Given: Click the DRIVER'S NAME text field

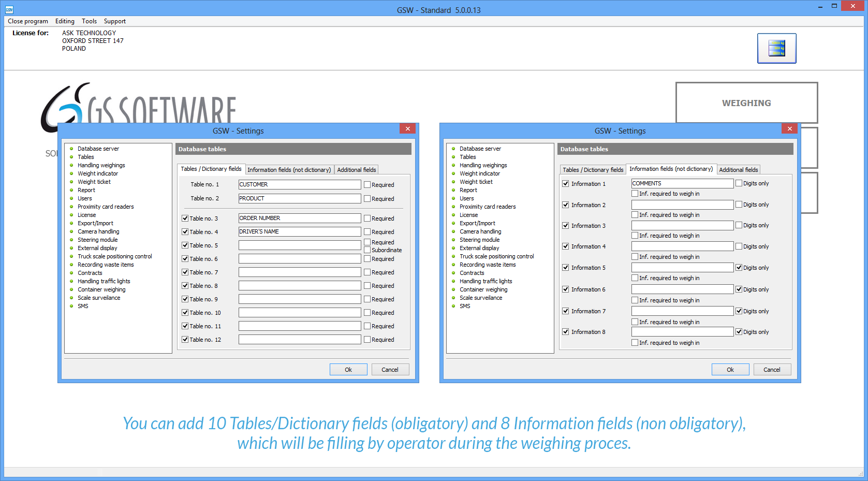Looking at the screenshot, I should (x=299, y=232).
